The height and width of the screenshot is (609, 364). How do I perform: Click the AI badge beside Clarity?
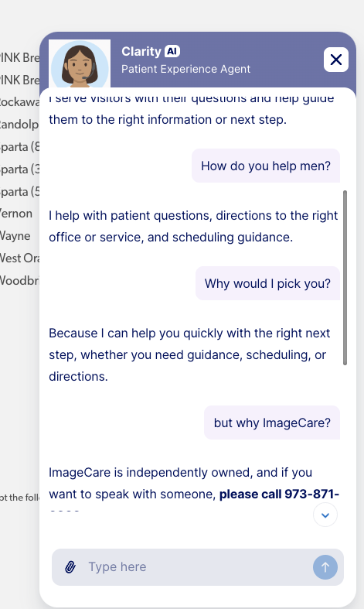[x=172, y=51]
